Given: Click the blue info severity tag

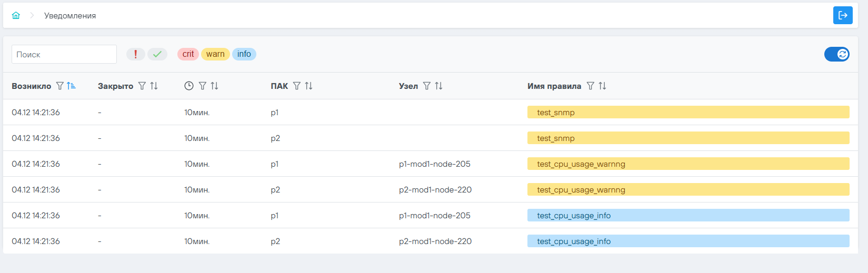Looking at the screenshot, I should (x=244, y=54).
